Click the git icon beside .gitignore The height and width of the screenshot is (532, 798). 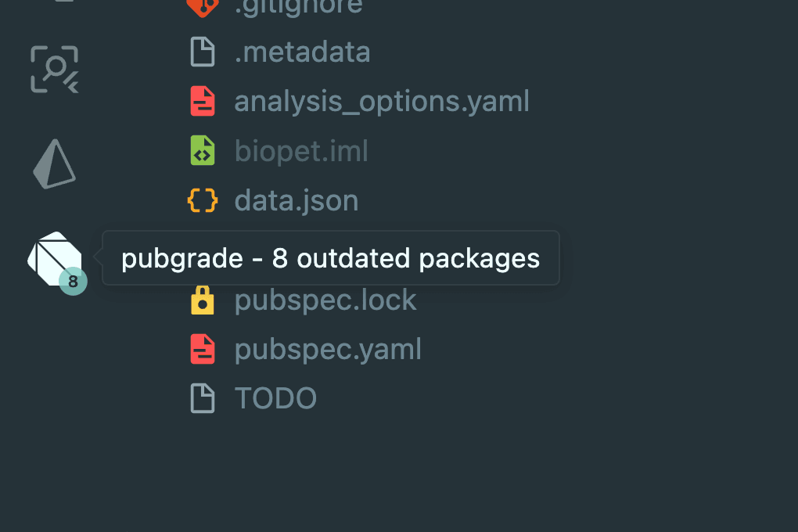[x=203, y=6]
